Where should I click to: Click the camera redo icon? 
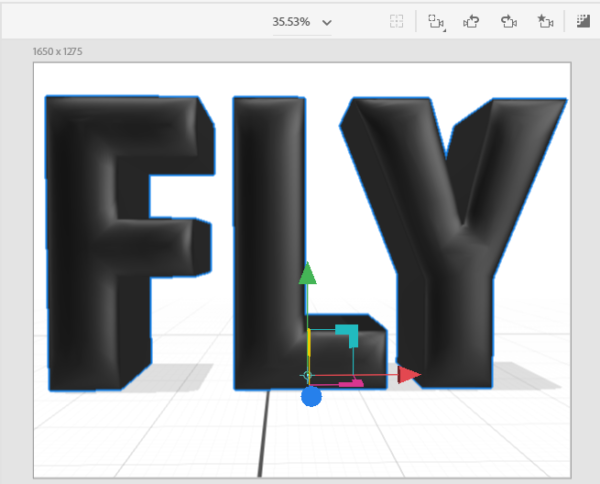tap(507, 21)
